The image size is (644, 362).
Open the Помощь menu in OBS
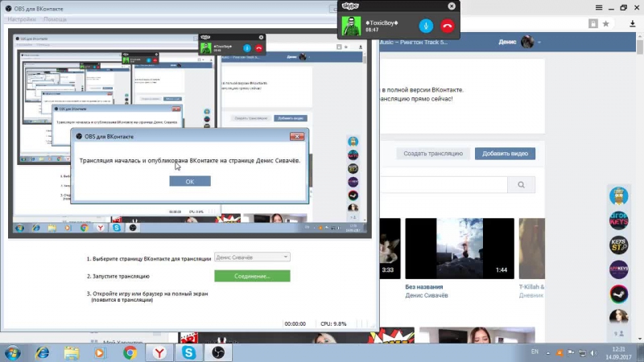(x=55, y=19)
